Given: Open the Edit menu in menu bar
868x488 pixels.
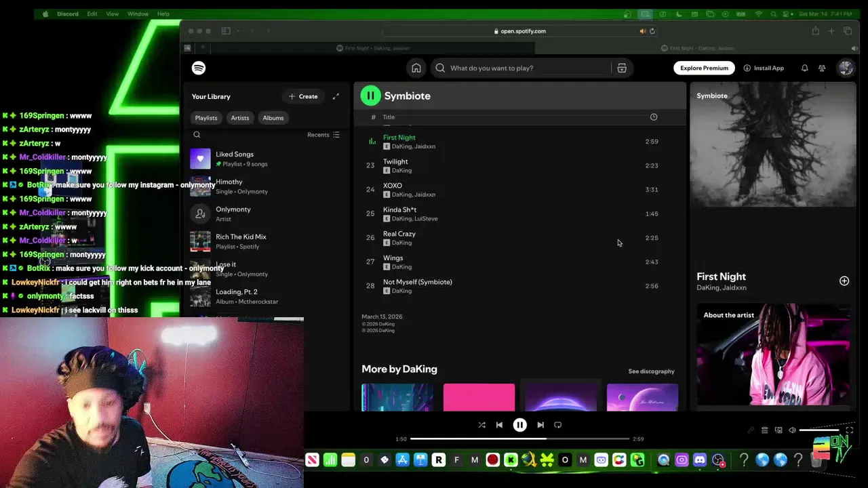Looking at the screenshot, I should [92, 14].
